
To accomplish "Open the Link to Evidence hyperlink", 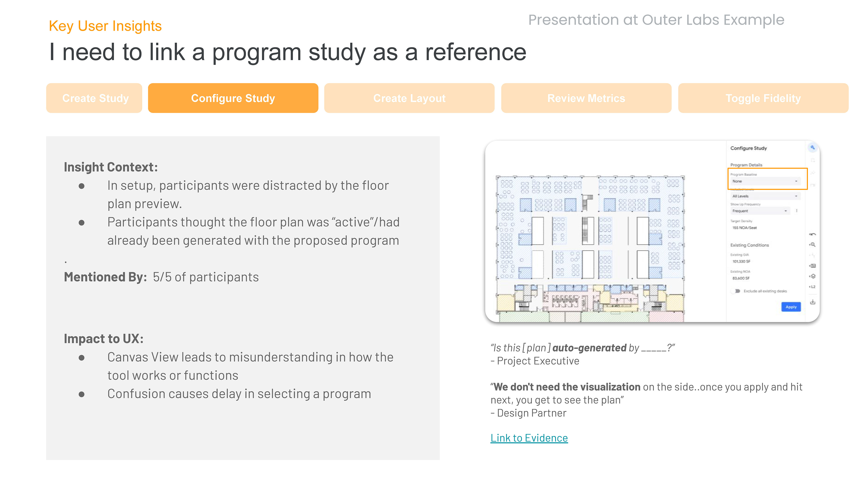I will tap(529, 437).
